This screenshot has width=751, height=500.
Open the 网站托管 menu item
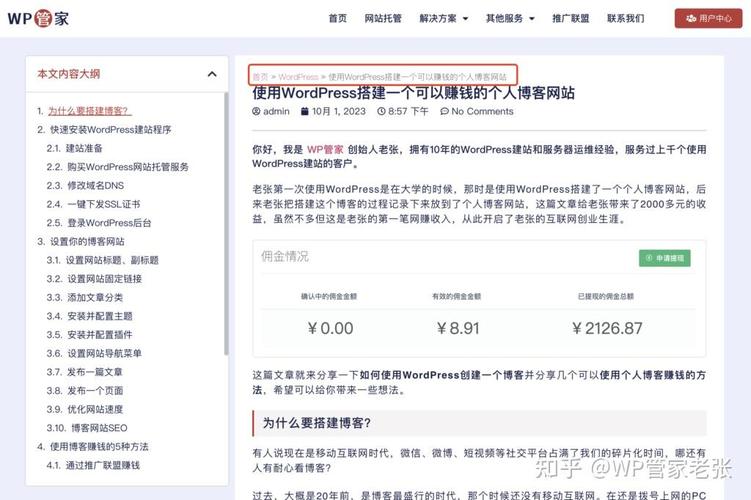point(383,18)
